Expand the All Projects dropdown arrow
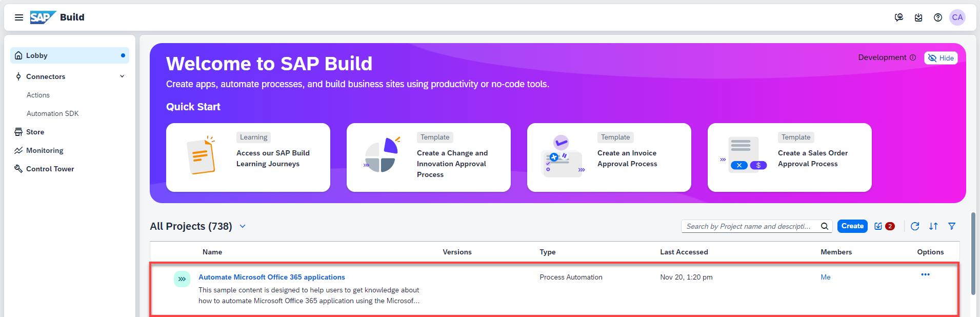 click(x=243, y=226)
